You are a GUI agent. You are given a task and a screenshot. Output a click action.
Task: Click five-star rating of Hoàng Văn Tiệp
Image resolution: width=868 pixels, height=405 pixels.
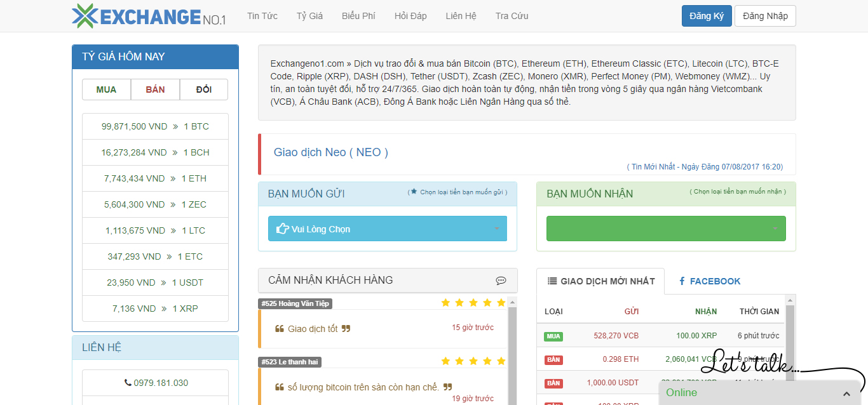473,303
